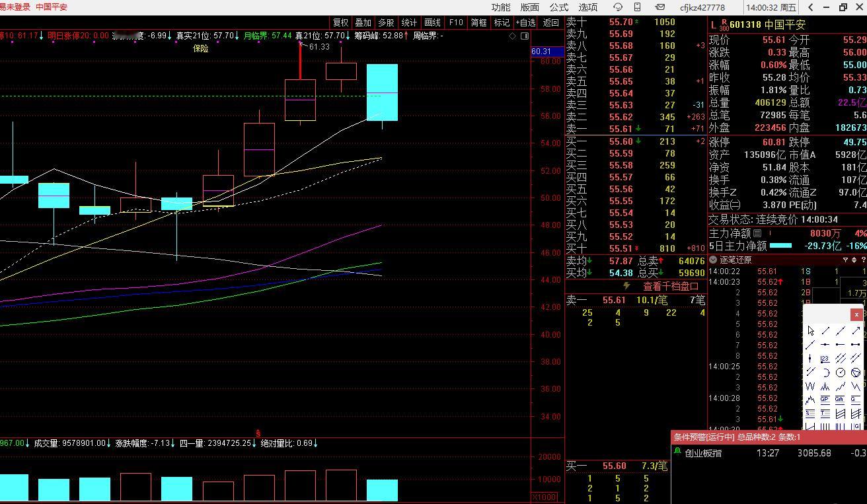This screenshot has width=867, height=504.
Task: Click the 筹码峰 indicator value arrow
Action: (406, 36)
